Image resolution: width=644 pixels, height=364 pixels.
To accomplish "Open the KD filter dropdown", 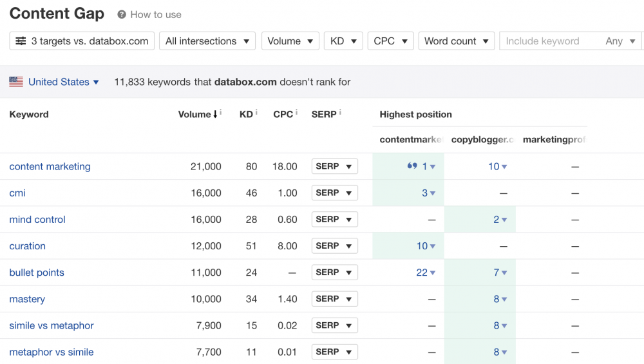I will tap(343, 41).
